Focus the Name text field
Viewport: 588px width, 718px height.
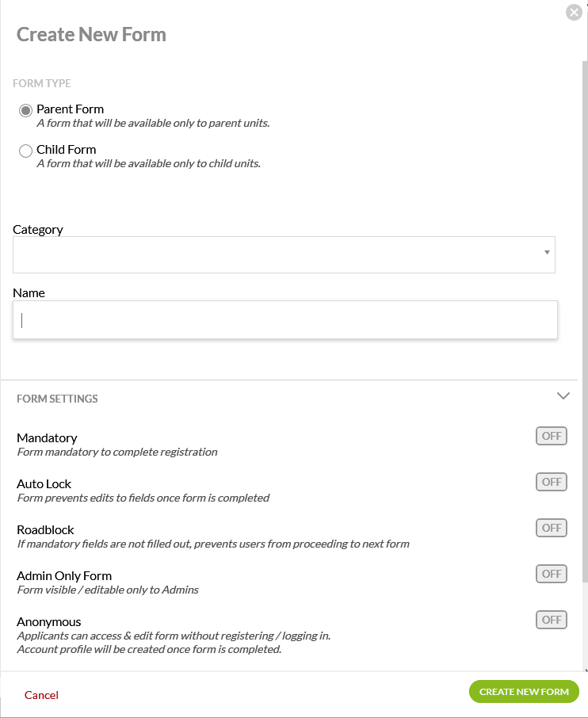tap(285, 319)
